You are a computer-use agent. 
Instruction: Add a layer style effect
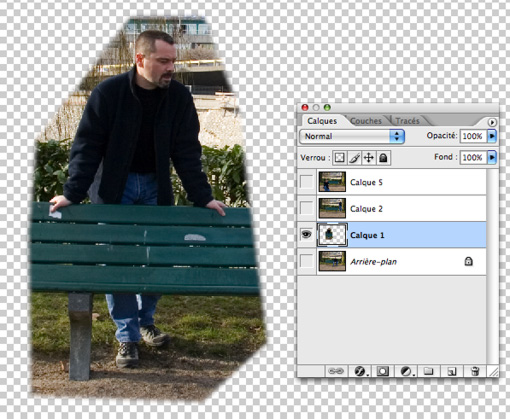point(360,371)
